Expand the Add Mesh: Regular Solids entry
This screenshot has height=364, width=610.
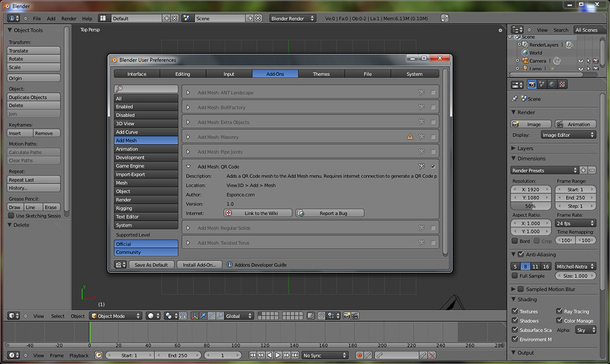tap(188, 228)
